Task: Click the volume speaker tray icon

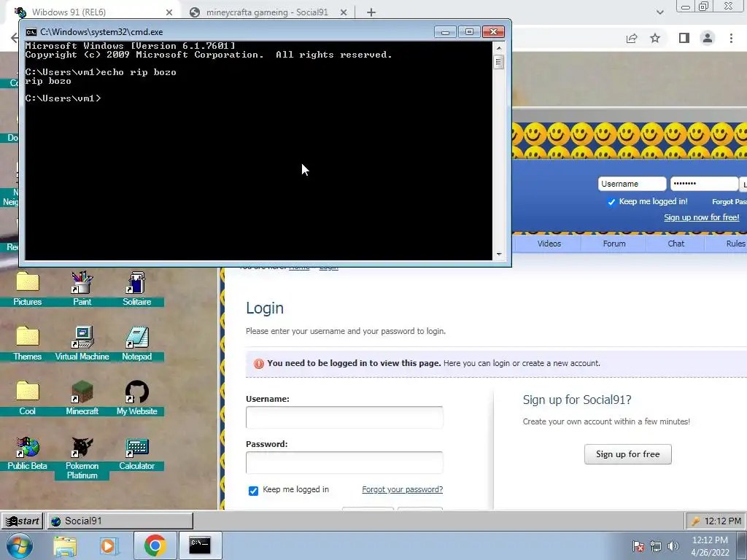Action: [673, 546]
